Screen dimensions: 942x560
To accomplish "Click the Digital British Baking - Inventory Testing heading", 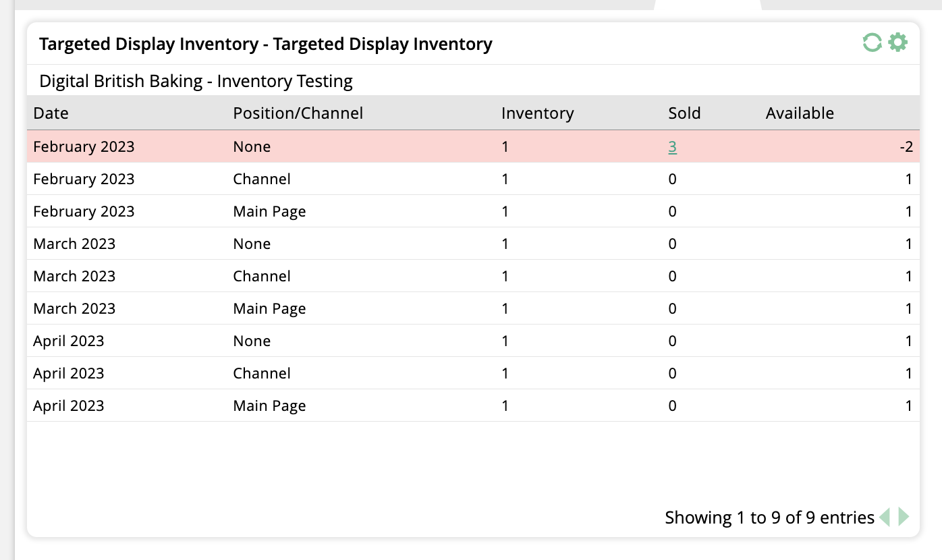I will click(196, 80).
